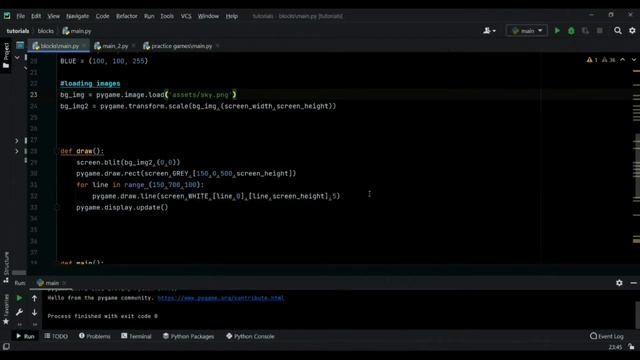Close the main_2.py tab
The height and width of the screenshot is (360, 640).
pyautogui.click(x=133, y=46)
